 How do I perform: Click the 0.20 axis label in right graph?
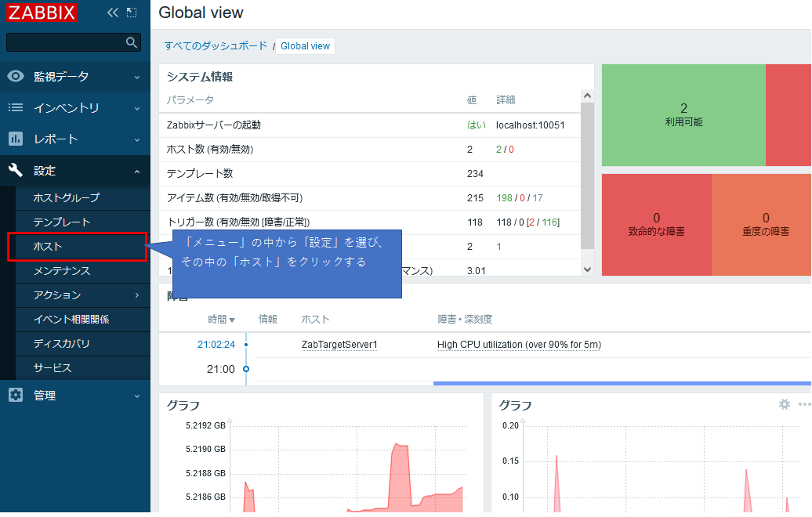(x=510, y=426)
